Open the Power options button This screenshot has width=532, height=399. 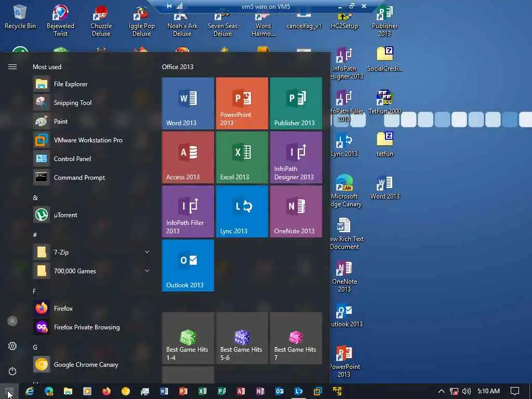click(x=12, y=371)
